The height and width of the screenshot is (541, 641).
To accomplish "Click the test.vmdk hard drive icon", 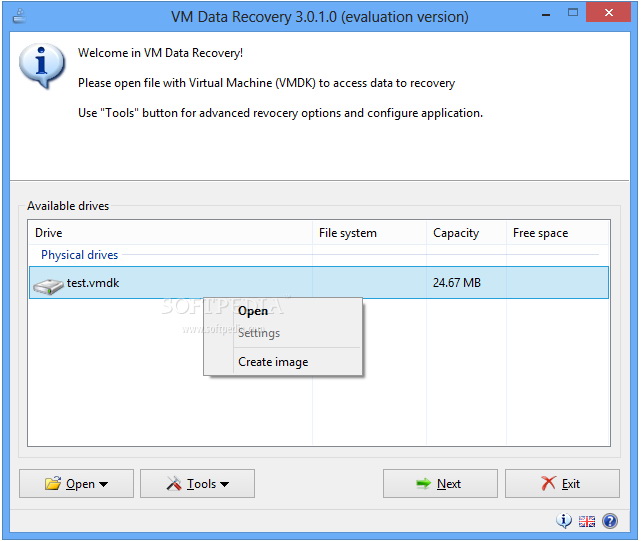I will [x=48, y=286].
